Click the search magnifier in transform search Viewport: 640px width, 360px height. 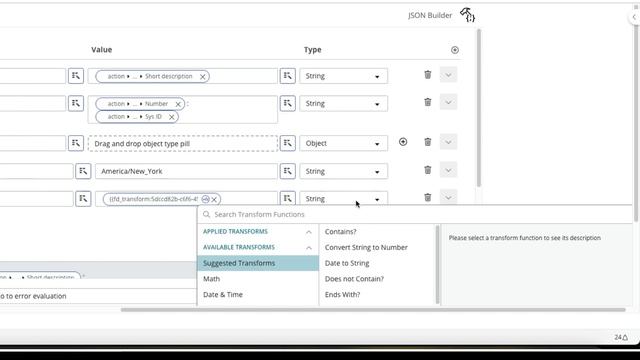[x=207, y=214]
